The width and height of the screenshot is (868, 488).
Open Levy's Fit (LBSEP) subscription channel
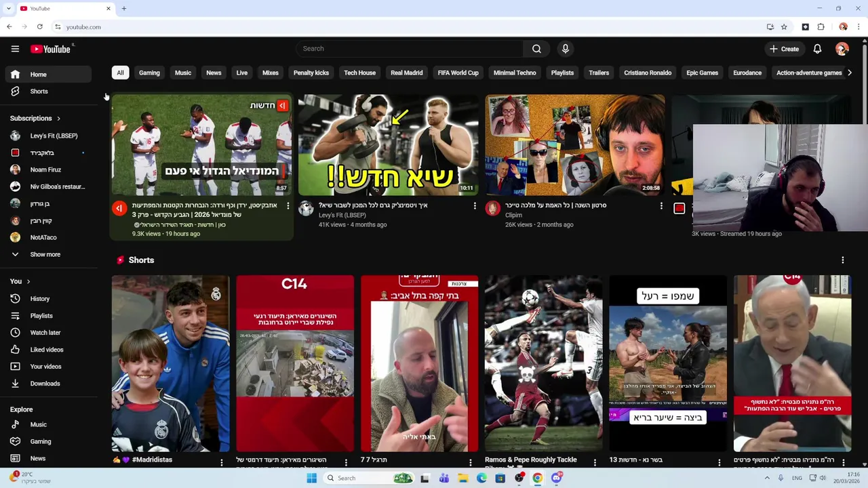click(47, 136)
